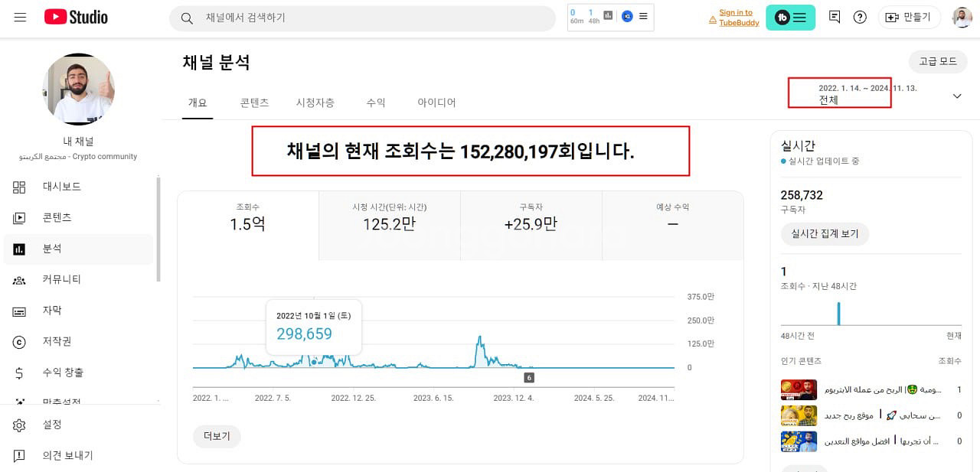Viewport: 980px width, 472px height.
Task: Open the bar chart icon in extension widget
Action: tap(609, 15)
